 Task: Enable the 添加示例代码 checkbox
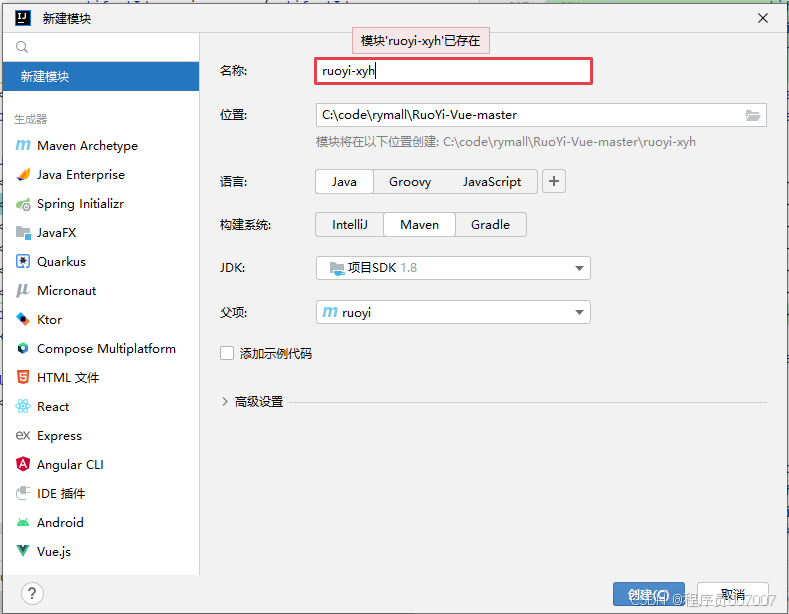coord(227,353)
